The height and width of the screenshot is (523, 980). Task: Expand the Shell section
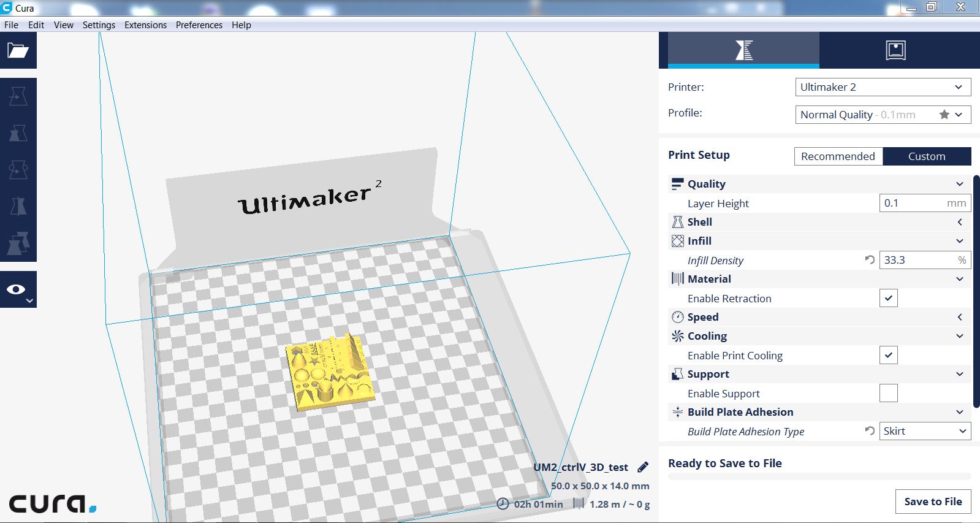pos(959,222)
